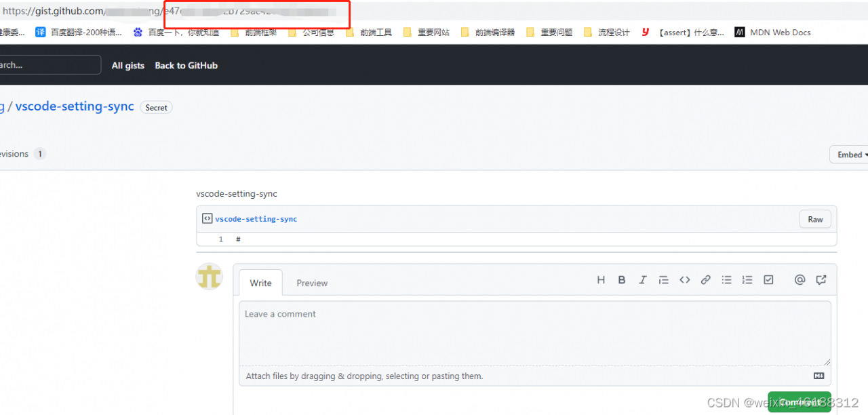Open the 前端工具 bookmark folder

click(x=369, y=32)
